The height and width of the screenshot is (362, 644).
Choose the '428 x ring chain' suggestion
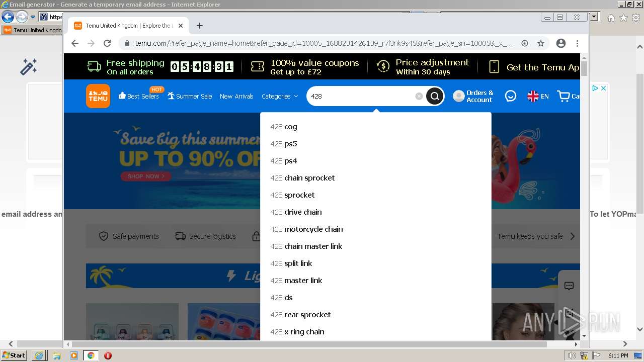pyautogui.click(x=375, y=332)
